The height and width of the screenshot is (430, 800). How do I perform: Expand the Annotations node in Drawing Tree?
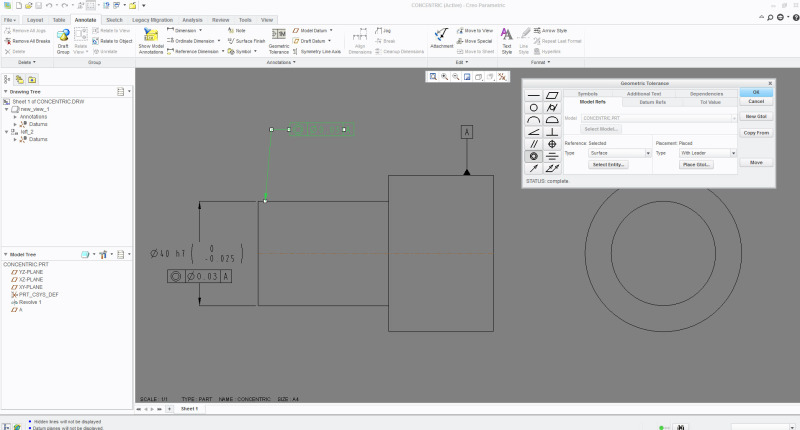pyautogui.click(x=15, y=117)
